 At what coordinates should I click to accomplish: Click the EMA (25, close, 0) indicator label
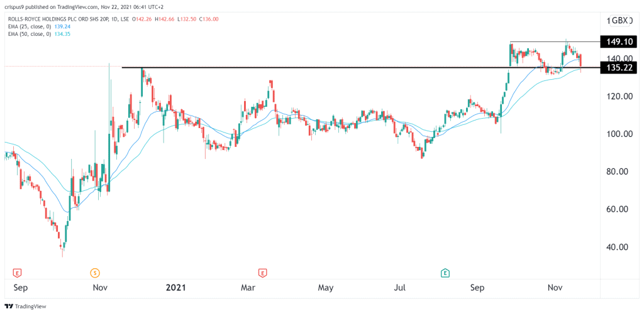(30, 28)
